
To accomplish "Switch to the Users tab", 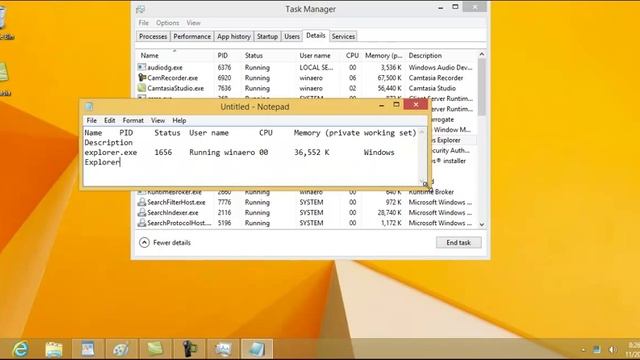I will point(292,36).
